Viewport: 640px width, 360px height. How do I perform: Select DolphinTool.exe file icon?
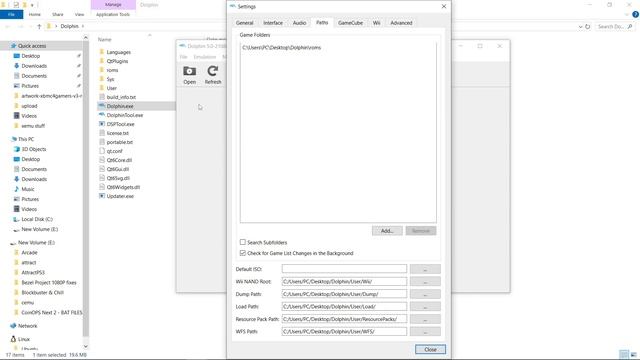coord(102,115)
